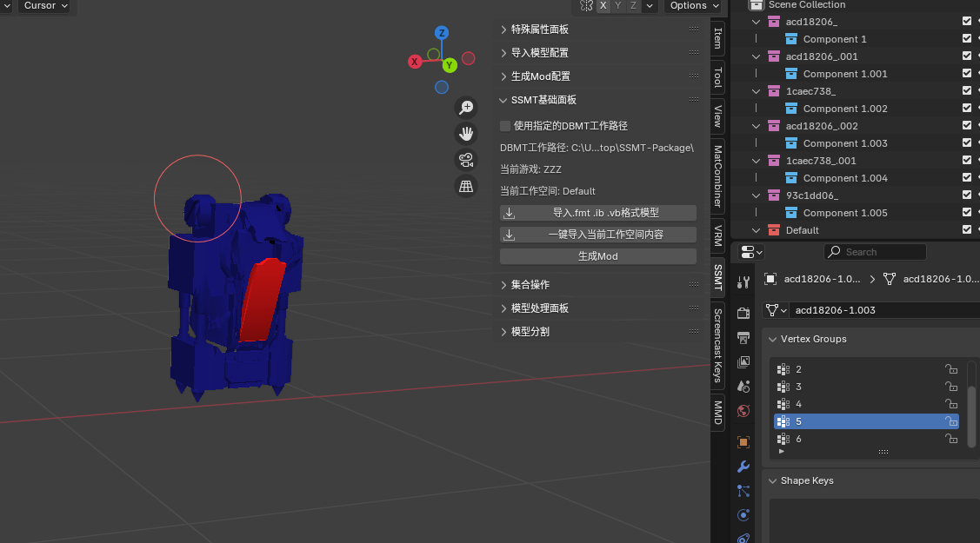The width and height of the screenshot is (980, 543).
Task: Toggle checkbox for Component 1 row
Action: (967, 39)
